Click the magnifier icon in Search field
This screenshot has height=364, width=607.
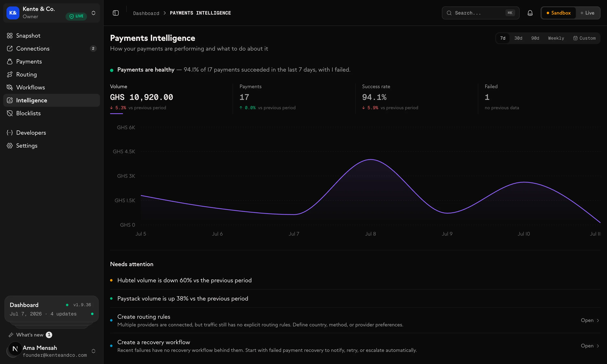[449, 13]
